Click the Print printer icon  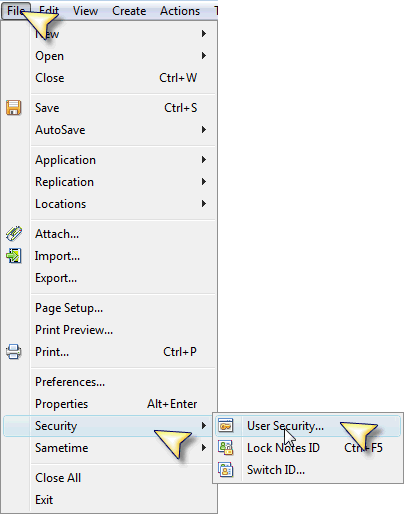pyautogui.click(x=14, y=352)
